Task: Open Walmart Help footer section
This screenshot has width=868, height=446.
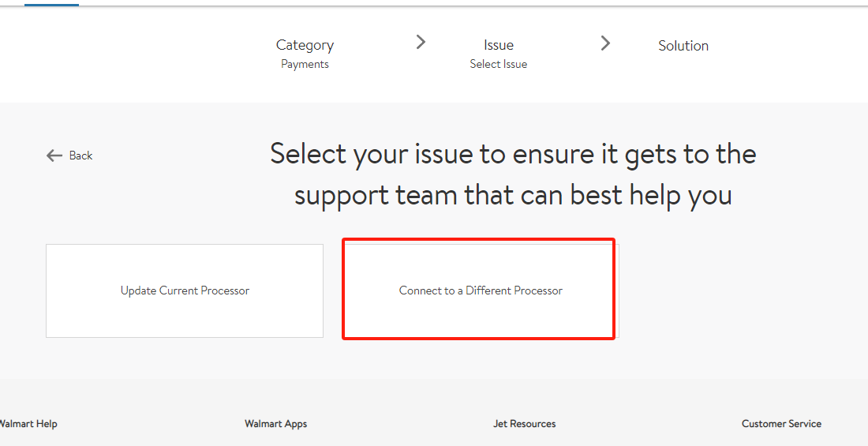Action: pyautogui.click(x=28, y=424)
